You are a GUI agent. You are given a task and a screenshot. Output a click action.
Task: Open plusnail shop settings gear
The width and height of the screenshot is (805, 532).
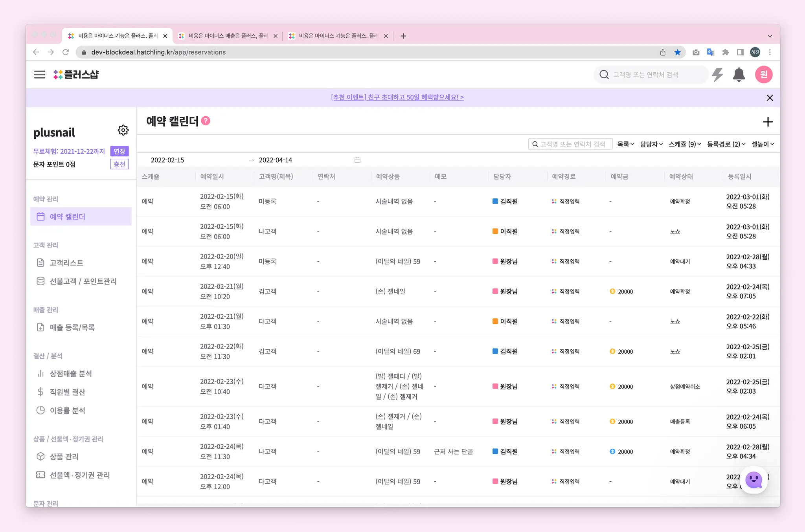[x=123, y=130]
